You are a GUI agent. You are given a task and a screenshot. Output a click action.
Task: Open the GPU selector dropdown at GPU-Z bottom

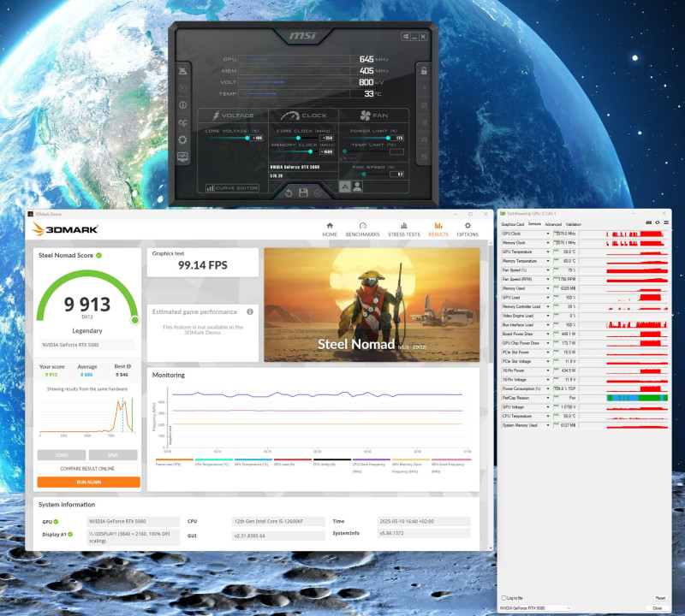click(535, 608)
